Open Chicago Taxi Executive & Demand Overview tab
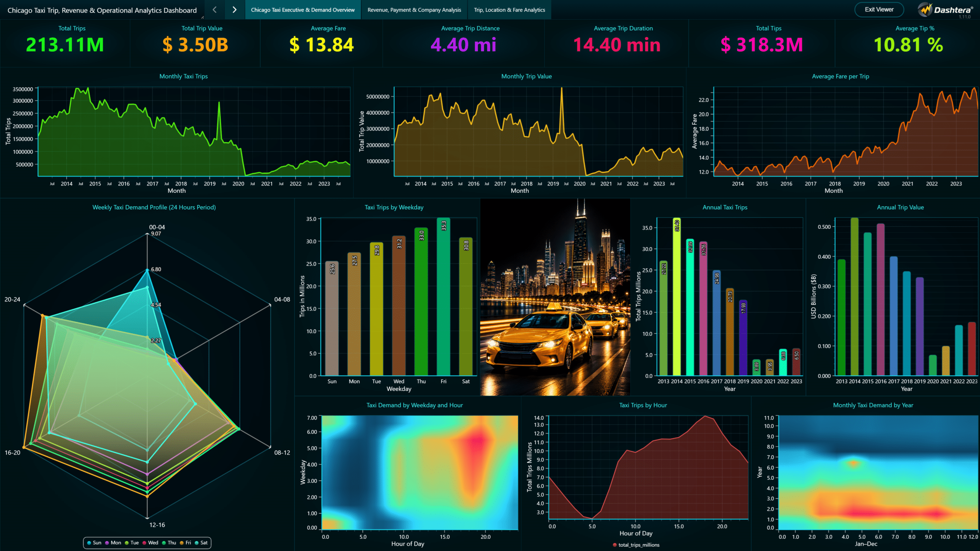 pos(303,10)
